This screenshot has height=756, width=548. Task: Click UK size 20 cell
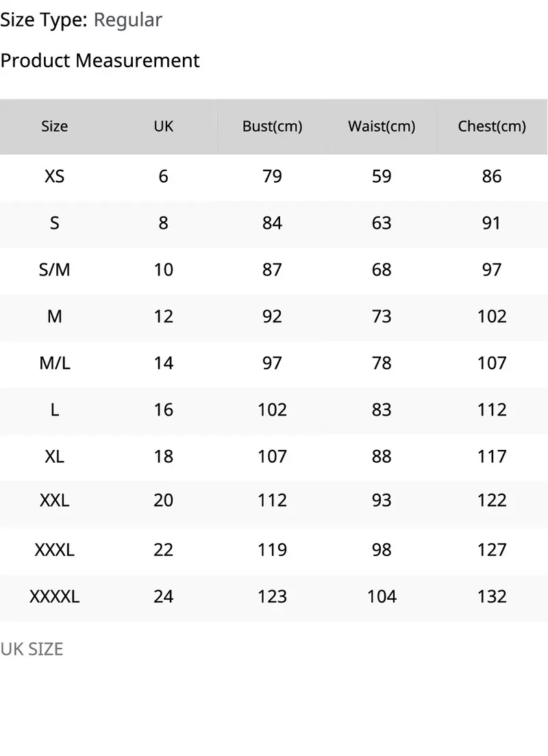[x=164, y=501]
